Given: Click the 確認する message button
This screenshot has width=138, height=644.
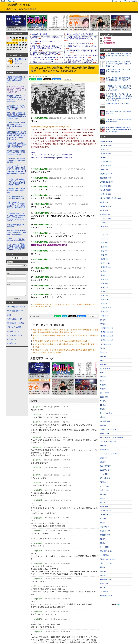Looking at the screenshot, I should [x=17, y=298].
